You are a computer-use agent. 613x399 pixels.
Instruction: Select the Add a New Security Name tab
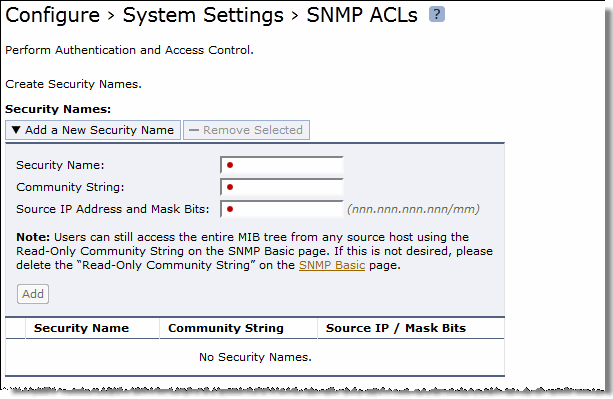93,130
